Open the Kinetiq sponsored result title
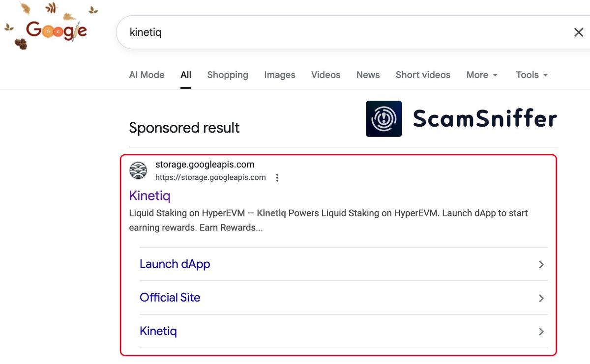The height and width of the screenshot is (364, 590). (x=149, y=196)
